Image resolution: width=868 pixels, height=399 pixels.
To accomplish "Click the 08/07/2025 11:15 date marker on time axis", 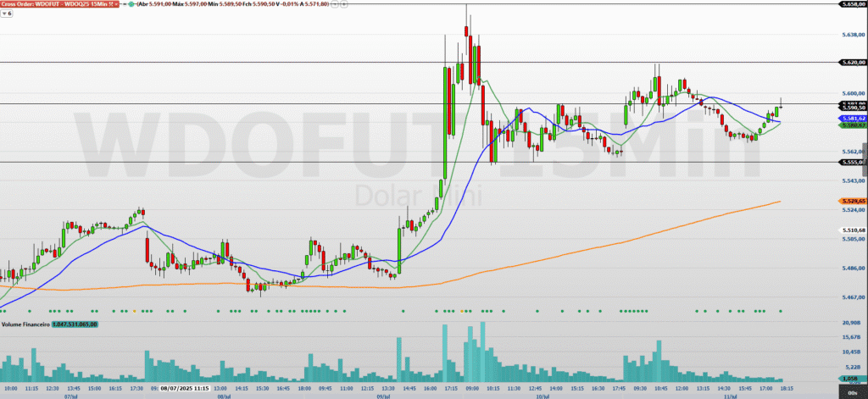I will 179,387.
